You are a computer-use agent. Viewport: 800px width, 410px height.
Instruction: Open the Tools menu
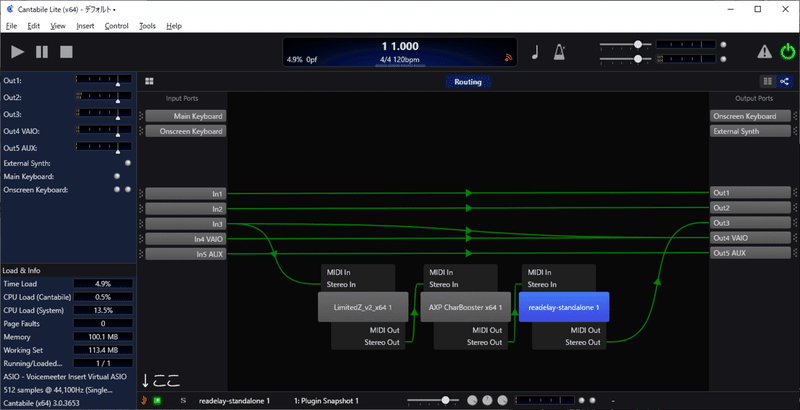pos(147,26)
